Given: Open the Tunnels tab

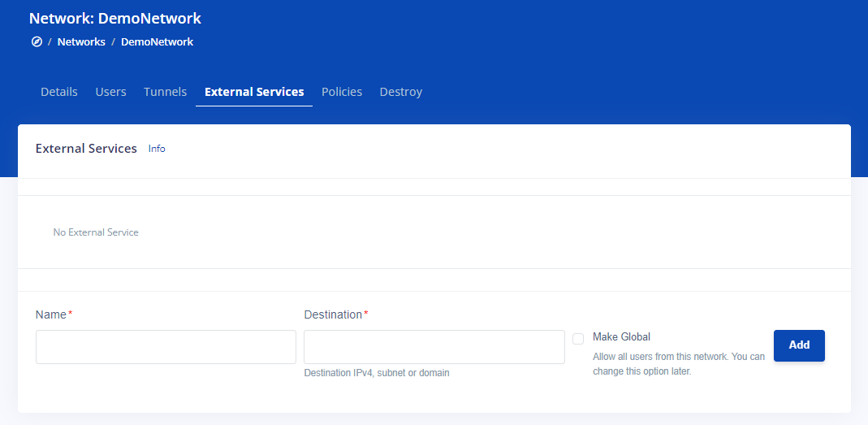Looking at the screenshot, I should pyautogui.click(x=166, y=92).
